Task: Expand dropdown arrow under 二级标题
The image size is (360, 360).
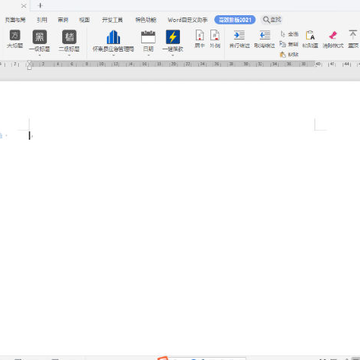Action: tap(69, 55)
